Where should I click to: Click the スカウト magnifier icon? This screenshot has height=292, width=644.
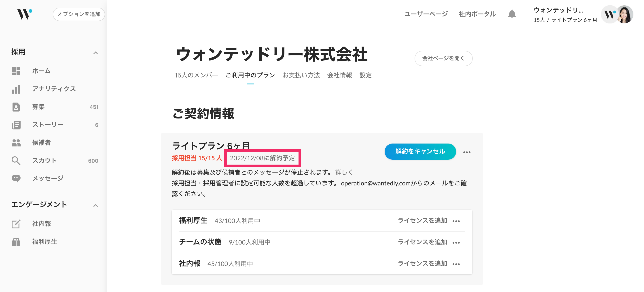click(x=16, y=161)
